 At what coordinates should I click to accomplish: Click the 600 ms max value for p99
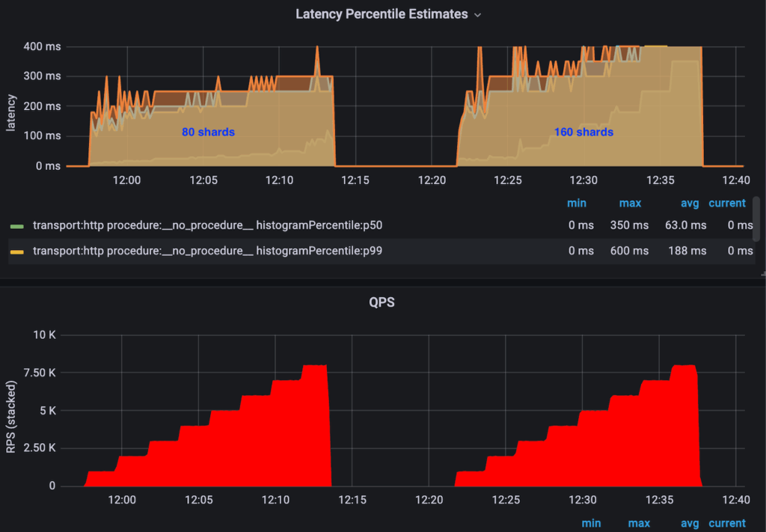629,251
